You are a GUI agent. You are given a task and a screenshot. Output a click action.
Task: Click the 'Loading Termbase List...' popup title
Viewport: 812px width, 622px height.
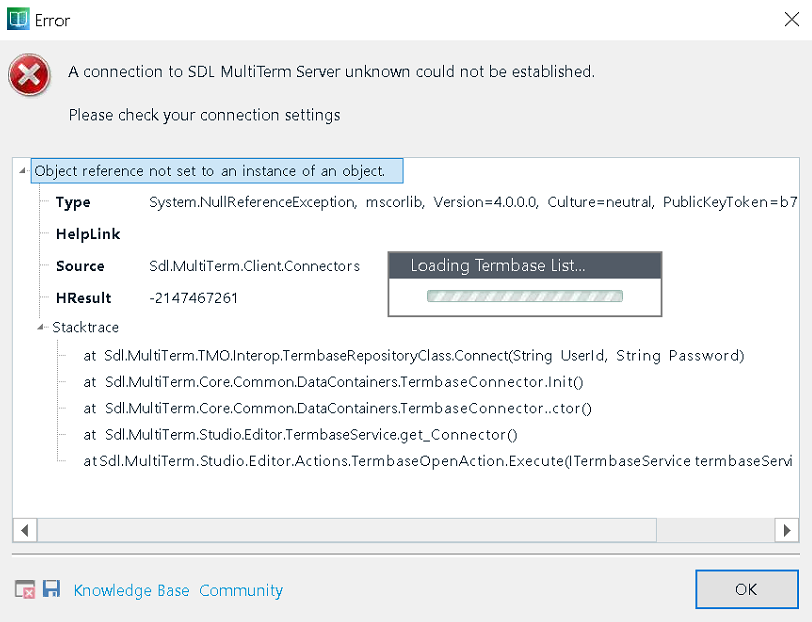click(498, 266)
